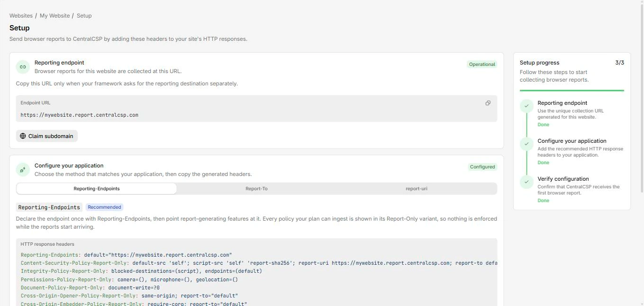Viewport: 644px width, 306px height.
Task: Click the Endpoint URL field label
Action: [35, 103]
